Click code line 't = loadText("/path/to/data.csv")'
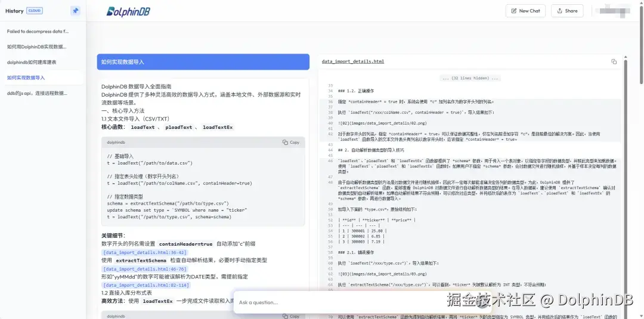This screenshot has width=644, height=319. coord(150,163)
